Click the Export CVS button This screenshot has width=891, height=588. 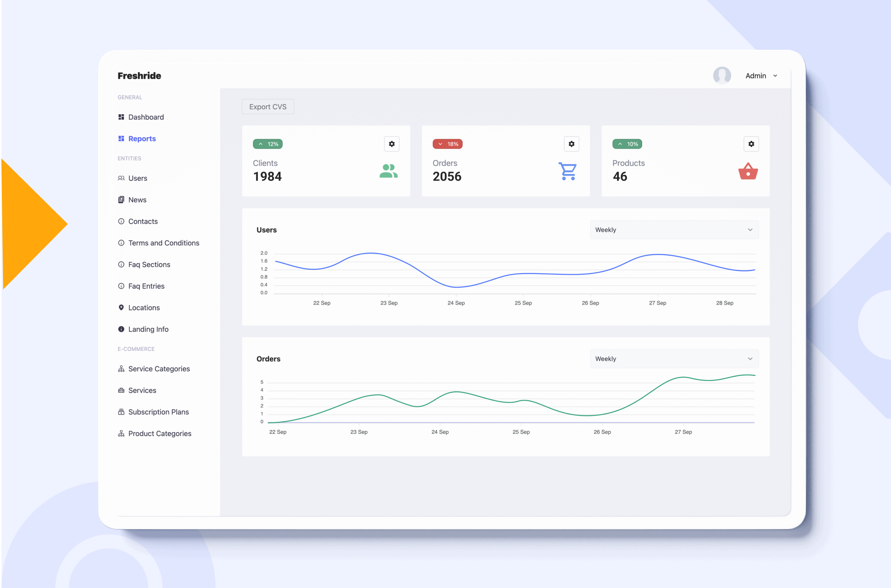[x=268, y=107]
